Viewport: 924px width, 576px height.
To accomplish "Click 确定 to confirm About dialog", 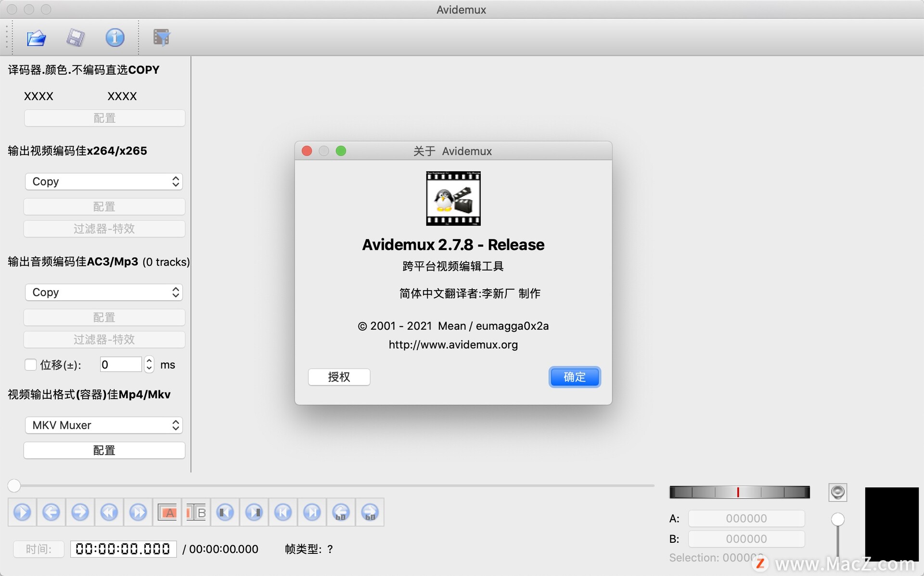I will [575, 377].
